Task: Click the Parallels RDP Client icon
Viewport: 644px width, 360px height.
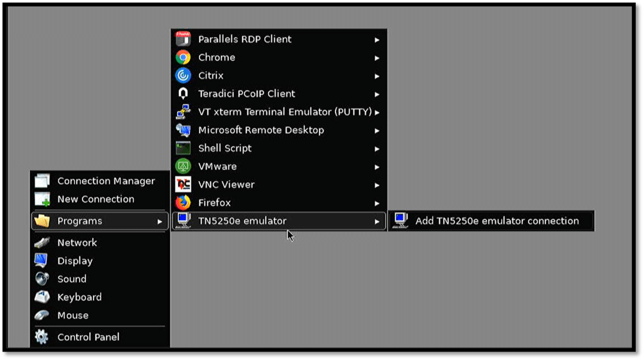Action: (183, 39)
